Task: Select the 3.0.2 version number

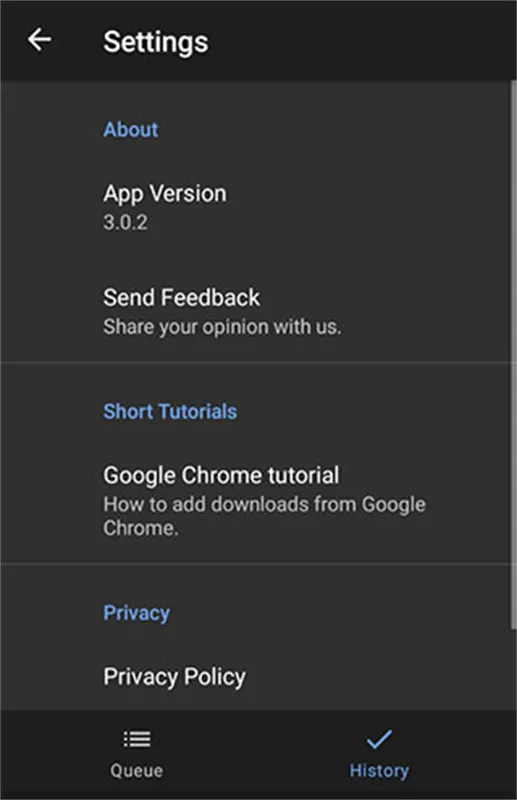Action: click(x=126, y=222)
